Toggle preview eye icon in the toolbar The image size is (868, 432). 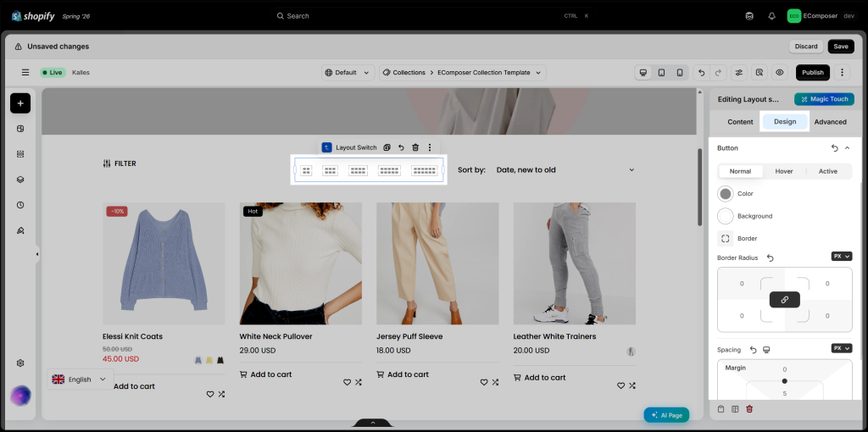(x=780, y=73)
